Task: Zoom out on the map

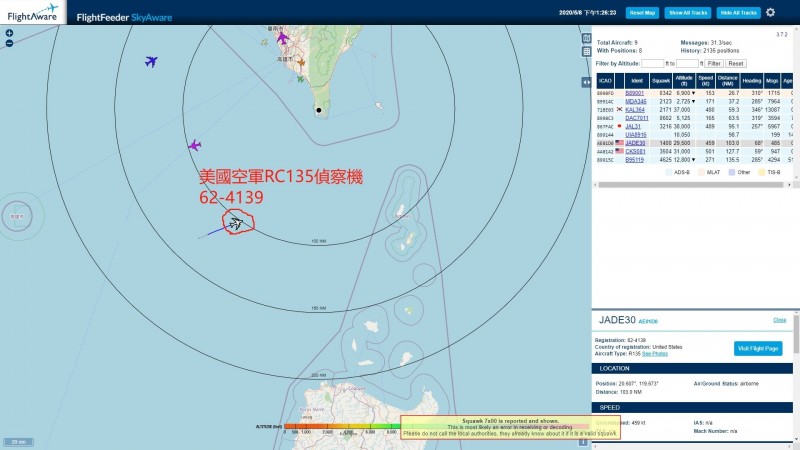Action: pyautogui.click(x=9, y=43)
